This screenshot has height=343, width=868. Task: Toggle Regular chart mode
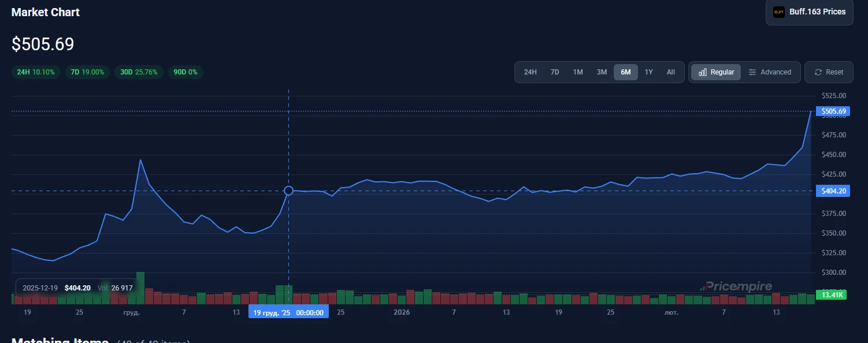(716, 72)
